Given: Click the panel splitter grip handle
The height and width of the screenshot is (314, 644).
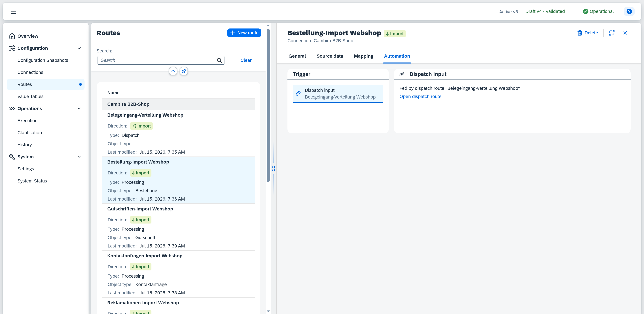Looking at the screenshot, I should [x=274, y=168].
